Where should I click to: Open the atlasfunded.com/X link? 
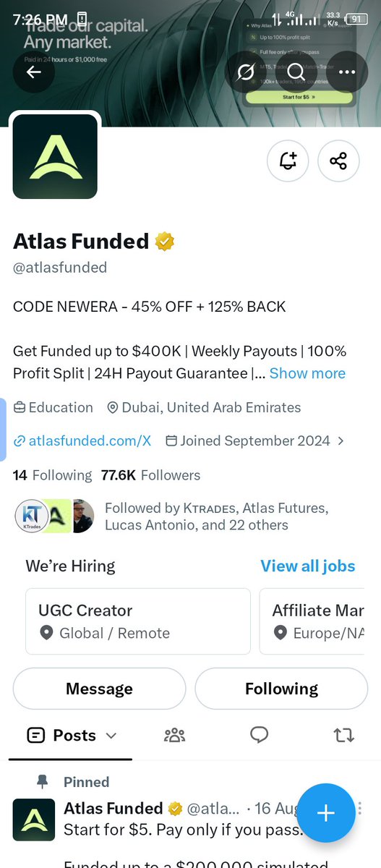(x=82, y=441)
